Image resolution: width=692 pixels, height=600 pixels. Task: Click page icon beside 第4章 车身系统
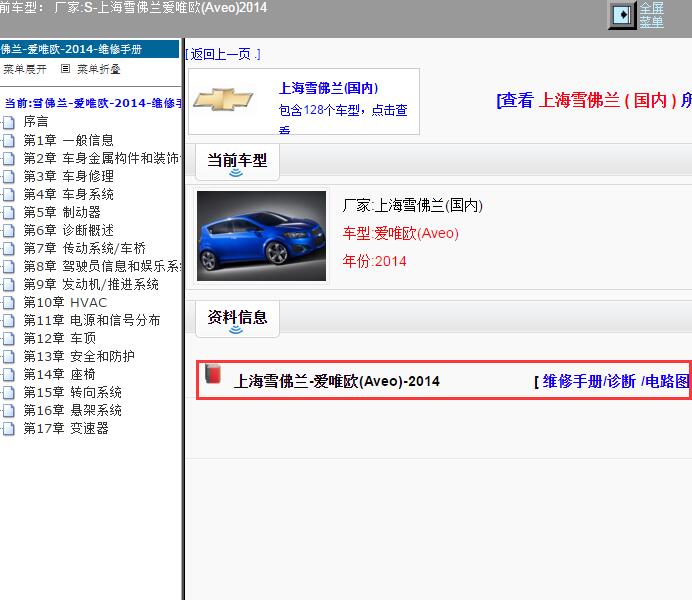tap(9, 195)
